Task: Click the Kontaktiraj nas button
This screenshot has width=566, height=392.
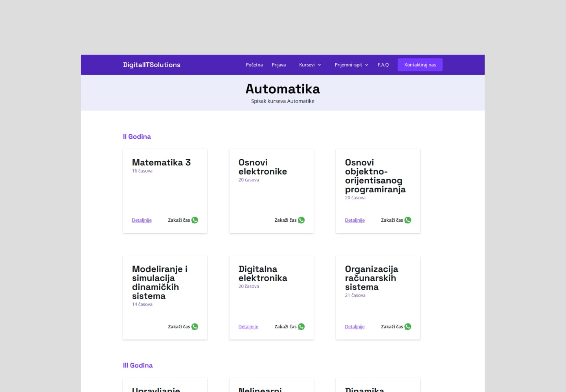Action: click(x=420, y=65)
